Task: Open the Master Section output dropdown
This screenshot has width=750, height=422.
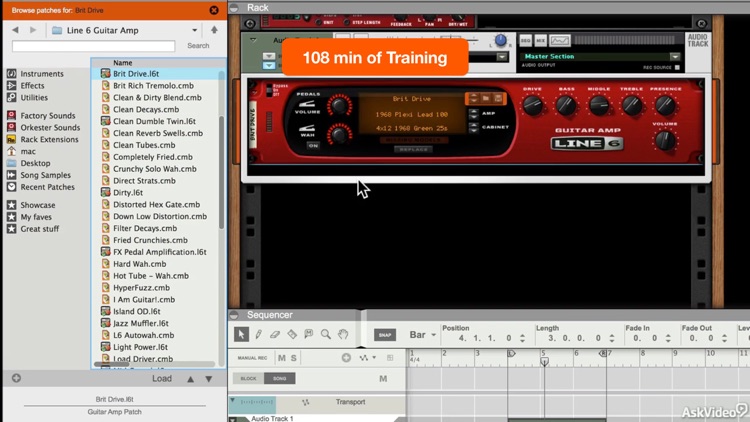Action: click(x=674, y=56)
